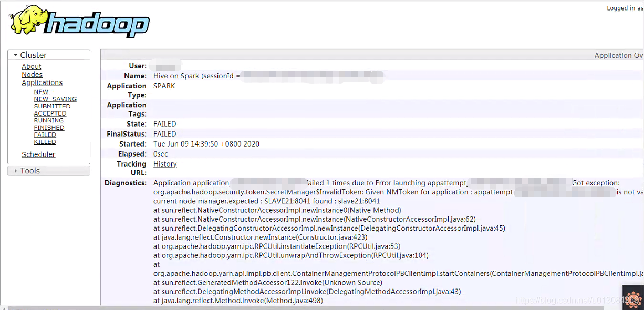Select the 'Hive on Spark' name text
The height and width of the screenshot is (310, 644).
(176, 76)
